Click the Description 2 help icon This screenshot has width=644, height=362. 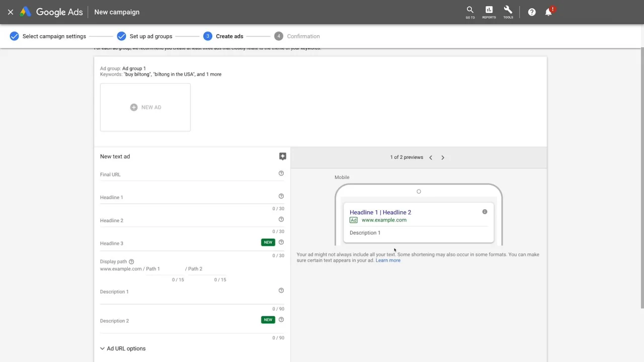[281, 320]
